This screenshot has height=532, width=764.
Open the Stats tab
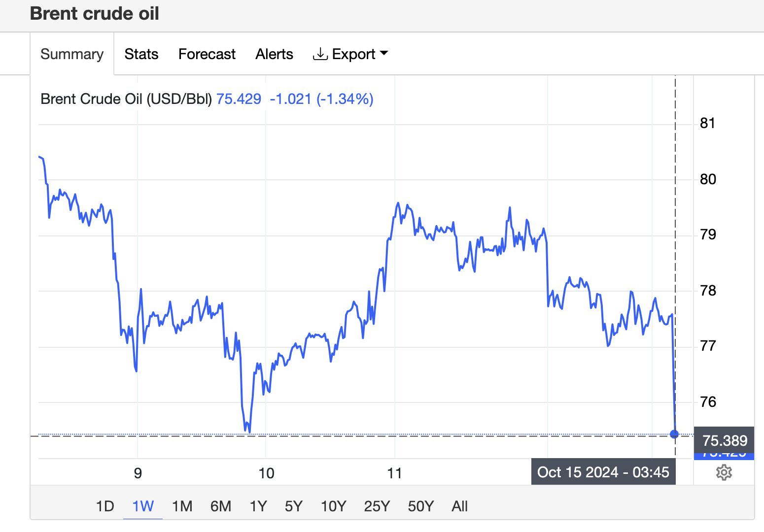tap(141, 54)
